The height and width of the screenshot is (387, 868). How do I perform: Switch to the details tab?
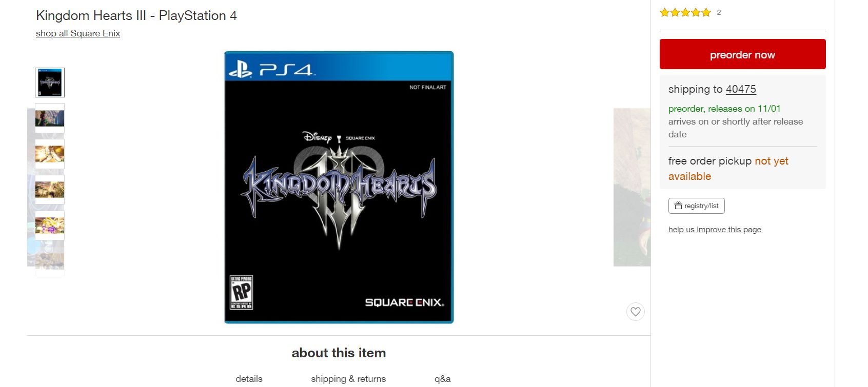pos(249,379)
